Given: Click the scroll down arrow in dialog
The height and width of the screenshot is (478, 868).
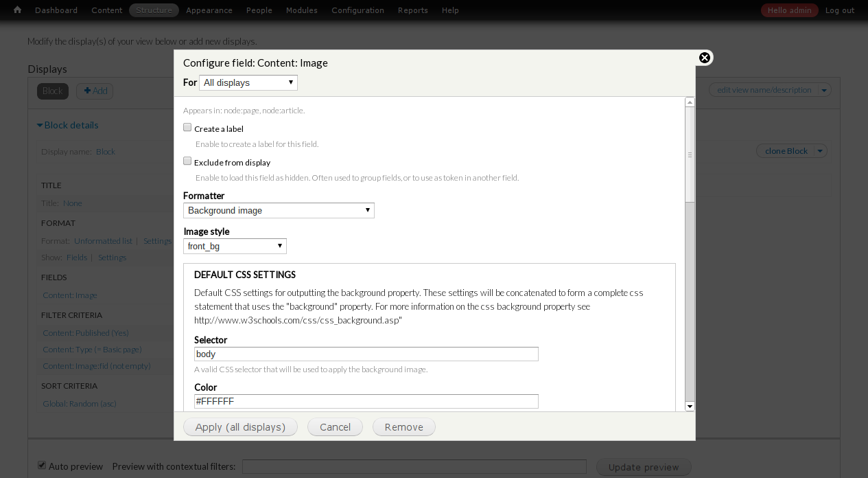Looking at the screenshot, I should pyautogui.click(x=690, y=406).
